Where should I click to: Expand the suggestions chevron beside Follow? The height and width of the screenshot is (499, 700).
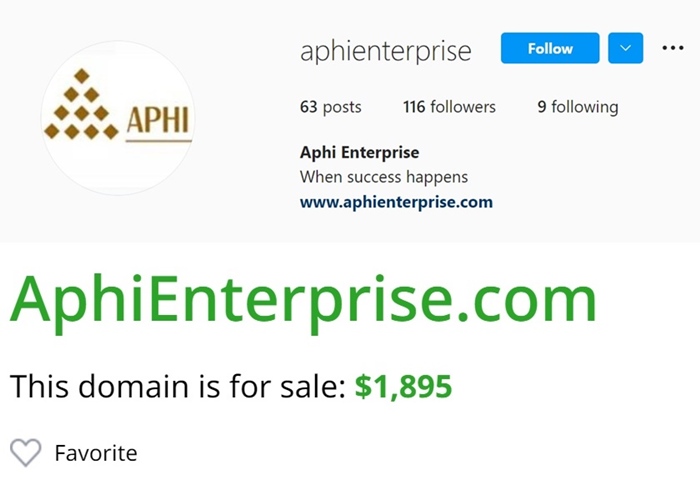625,48
